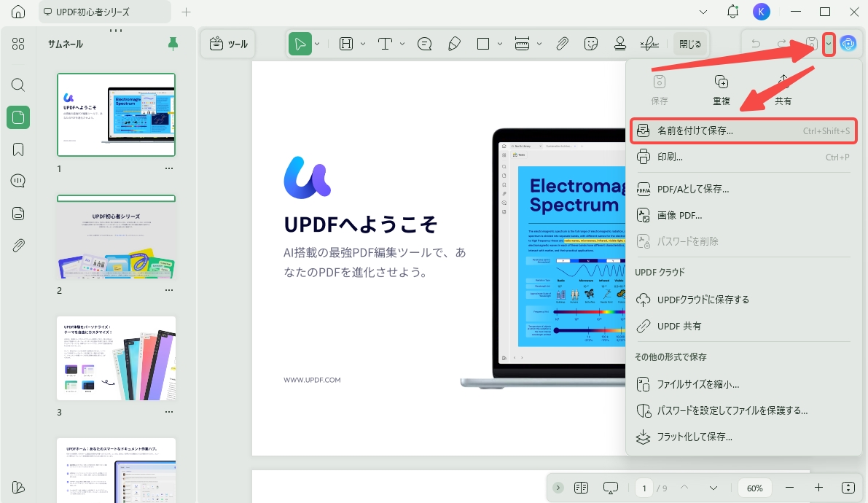
Task: Select the highlight text tool
Action: click(x=346, y=44)
